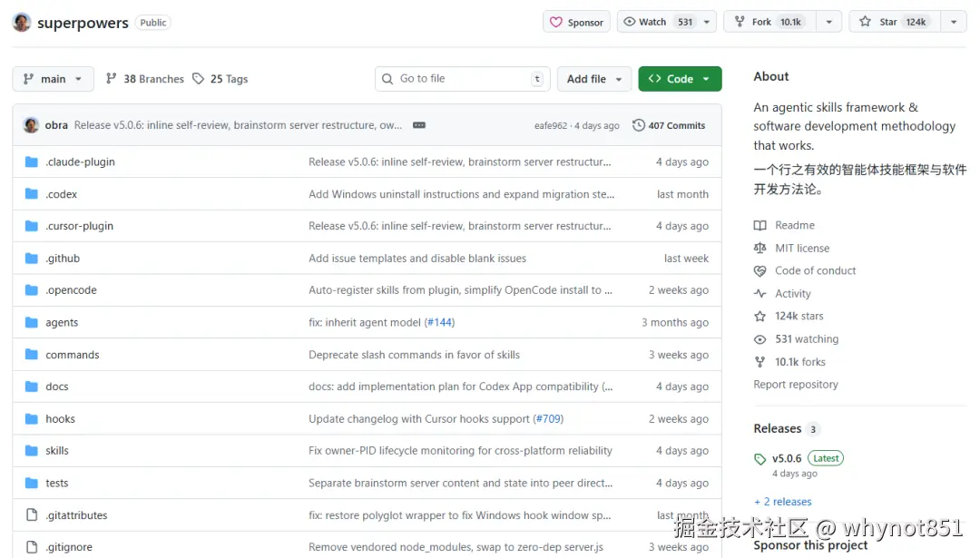
Task: Click the scale icon beside MIT license
Action: (x=760, y=248)
